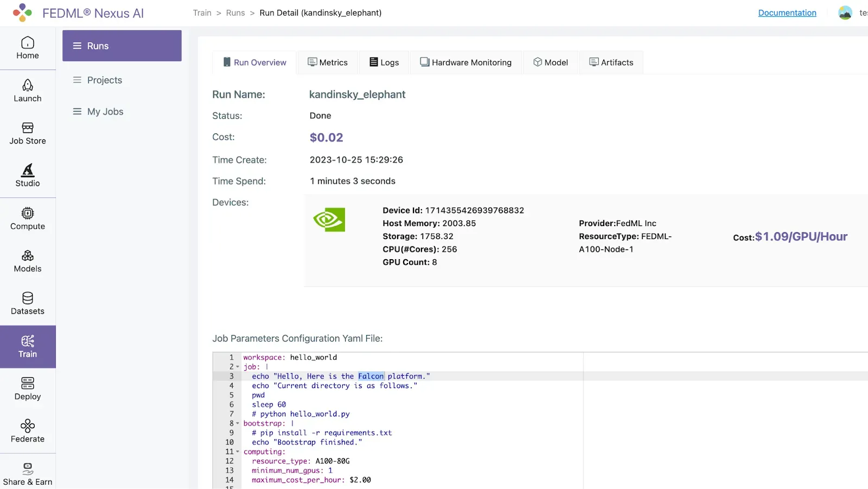Click the YAML line 'sleep 60'
868x489 pixels.
(x=269, y=404)
